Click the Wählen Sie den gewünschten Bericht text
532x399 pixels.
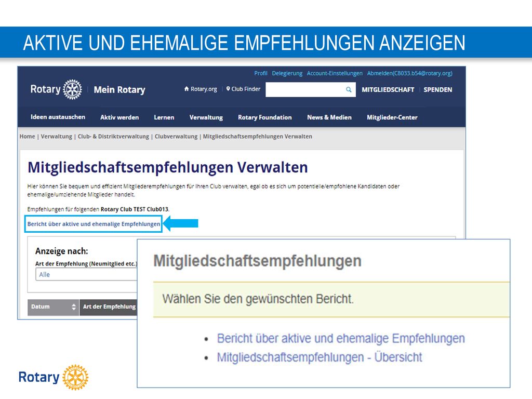(x=258, y=299)
